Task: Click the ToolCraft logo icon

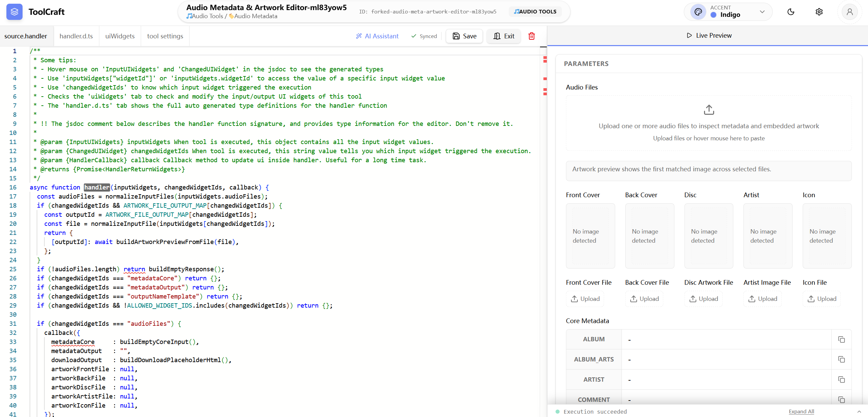Action: tap(14, 12)
